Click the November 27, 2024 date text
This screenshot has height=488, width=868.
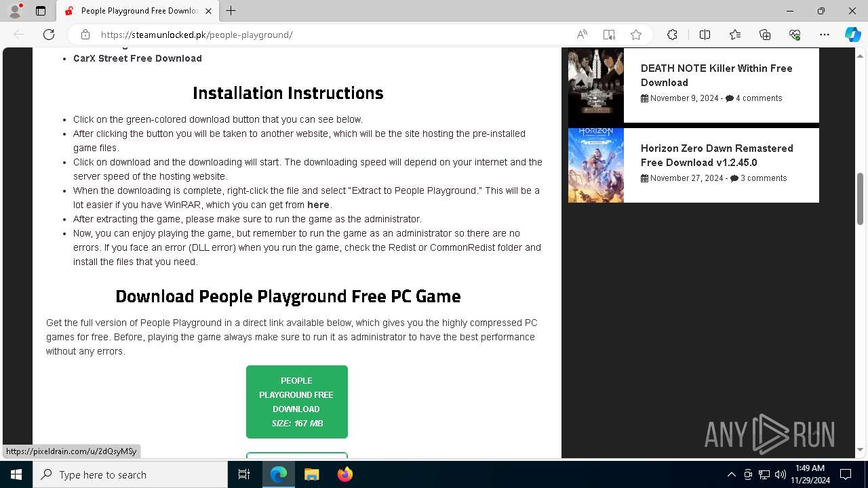[686, 178]
